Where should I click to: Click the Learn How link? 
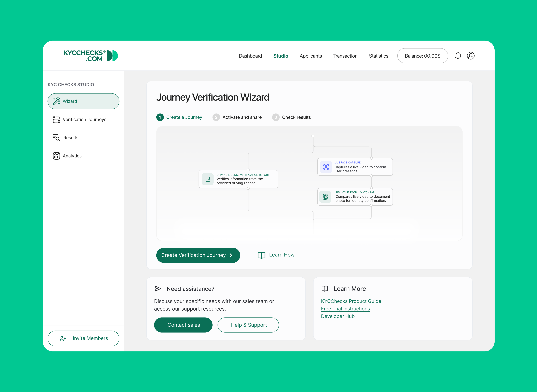[276, 255]
